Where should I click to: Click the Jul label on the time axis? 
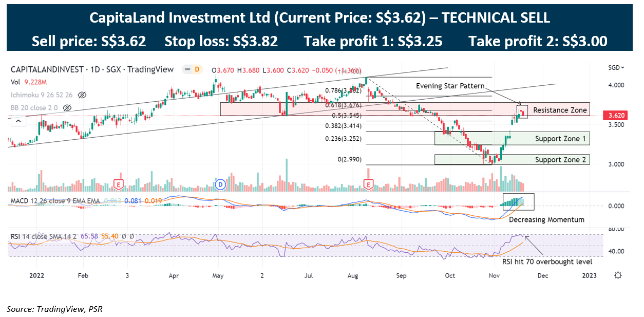point(309,275)
